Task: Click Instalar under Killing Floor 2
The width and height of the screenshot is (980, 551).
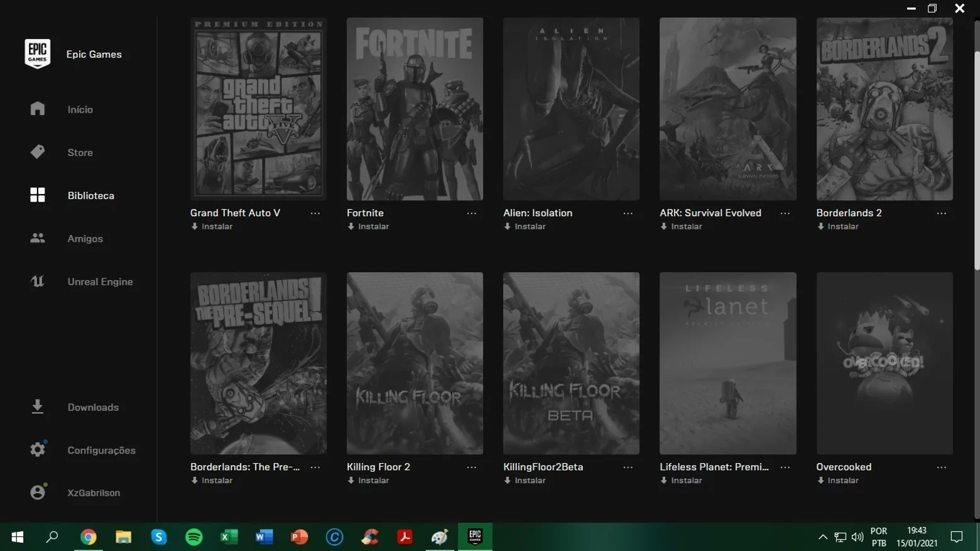Action: point(368,480)
